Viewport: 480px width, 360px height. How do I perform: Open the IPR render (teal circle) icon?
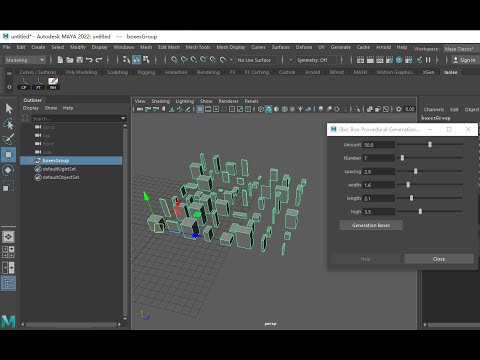coord(399,60)
